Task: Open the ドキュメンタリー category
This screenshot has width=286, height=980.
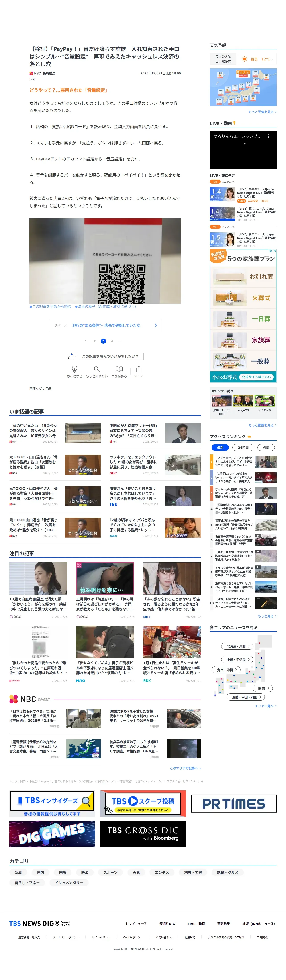Action: click(69, 883)
